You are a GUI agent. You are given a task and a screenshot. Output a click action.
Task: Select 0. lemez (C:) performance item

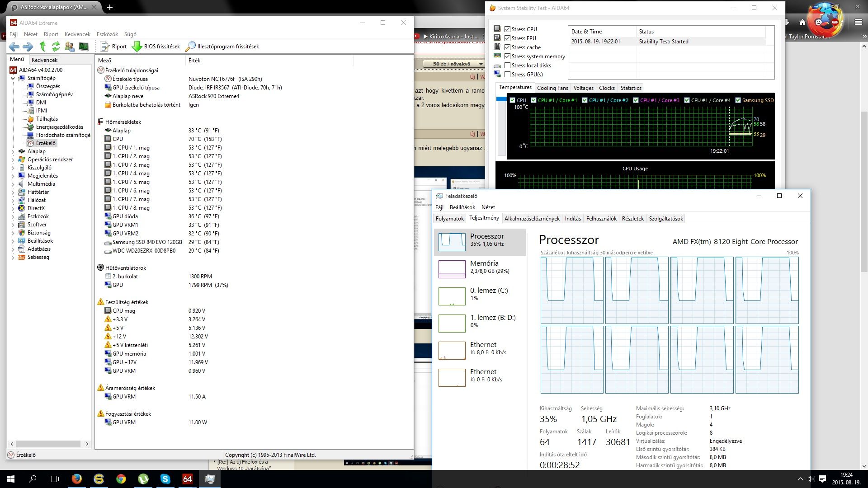[480, 296]
